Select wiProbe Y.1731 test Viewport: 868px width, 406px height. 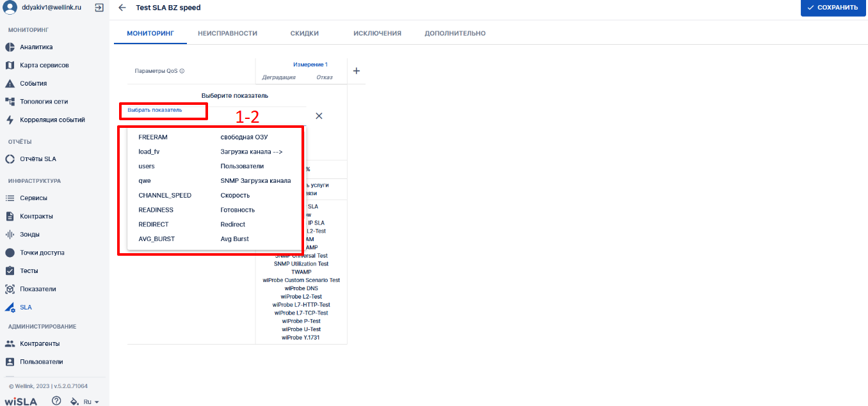[301, 337]
